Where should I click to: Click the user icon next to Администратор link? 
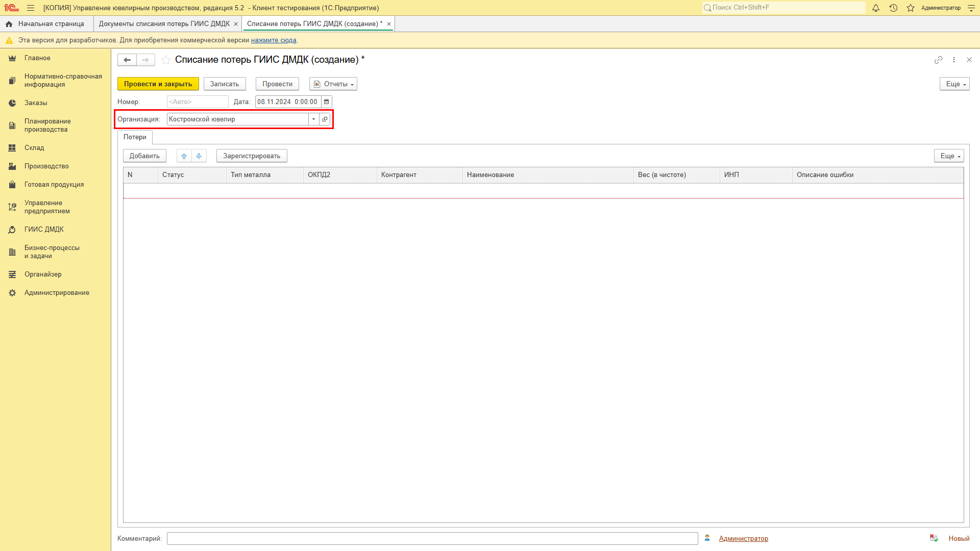pyautogui.click(x=707, y=538)
